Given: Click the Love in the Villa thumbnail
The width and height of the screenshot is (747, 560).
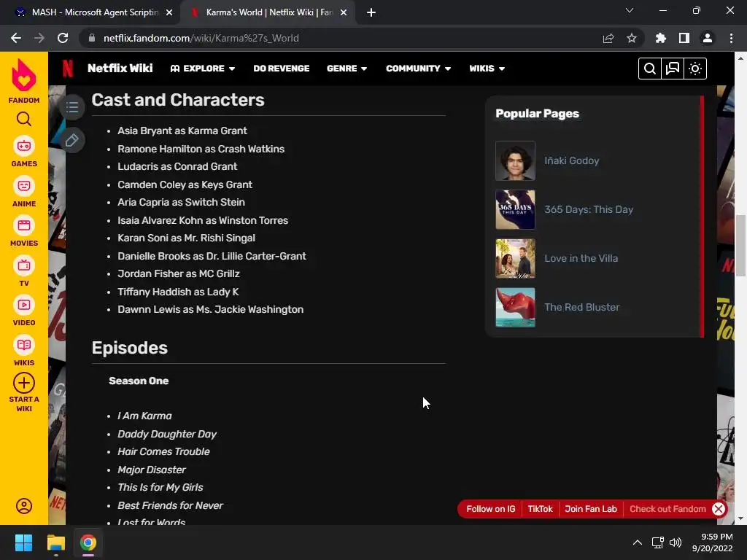Looking at the screenshot, I should 515,259.
